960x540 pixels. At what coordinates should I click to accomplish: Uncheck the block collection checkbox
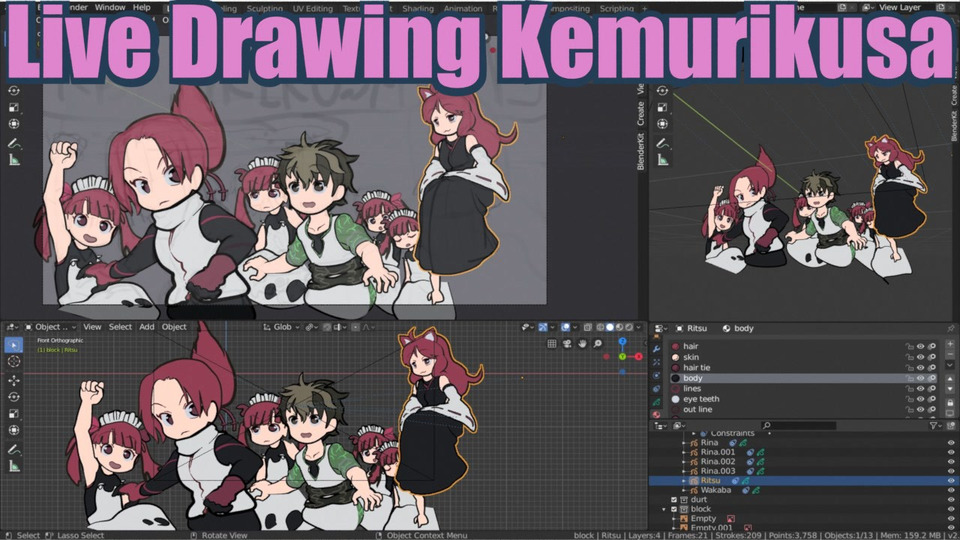(674, 509)
